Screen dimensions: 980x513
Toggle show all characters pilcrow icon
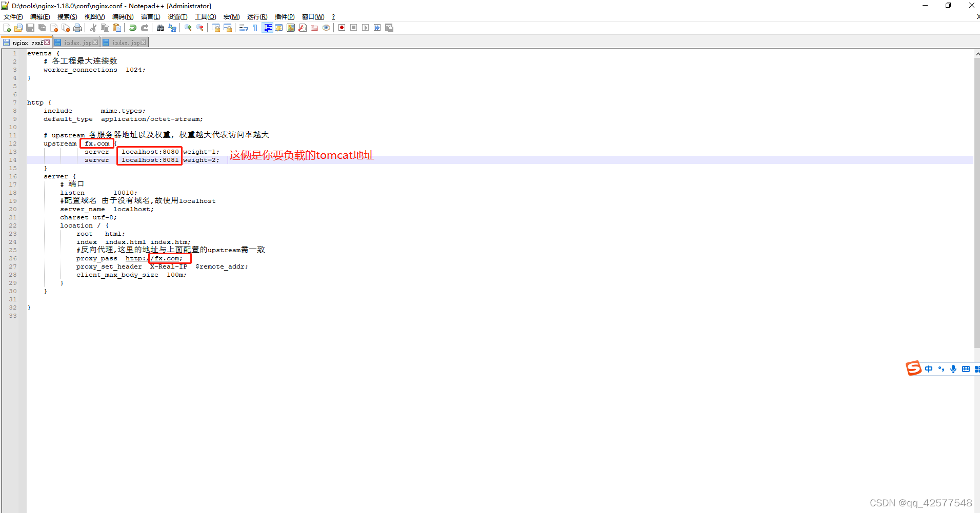coord(255,28)
